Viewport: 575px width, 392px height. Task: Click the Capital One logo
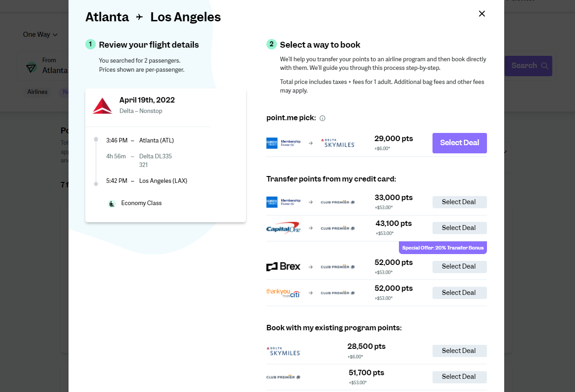tap(283, 228)
